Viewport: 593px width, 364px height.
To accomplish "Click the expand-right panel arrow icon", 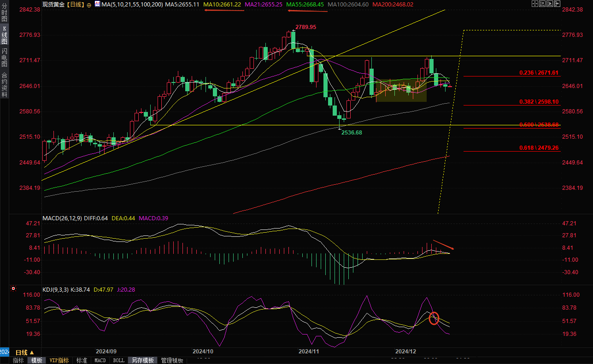I will coord(557,4).
